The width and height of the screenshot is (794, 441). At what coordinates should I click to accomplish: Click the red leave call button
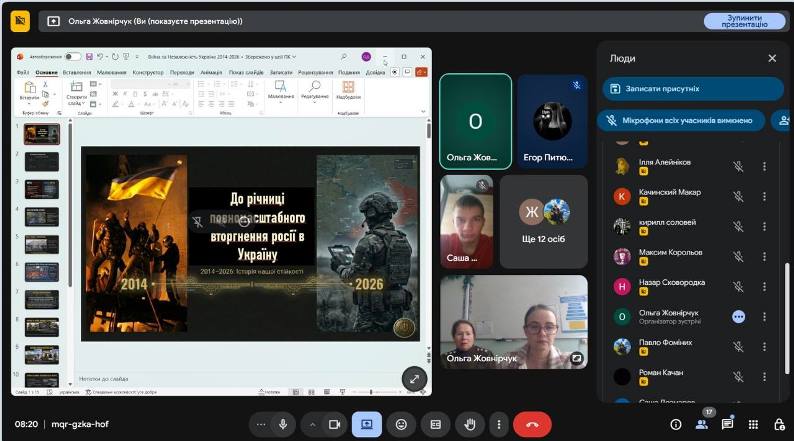(x=532, y=424)
